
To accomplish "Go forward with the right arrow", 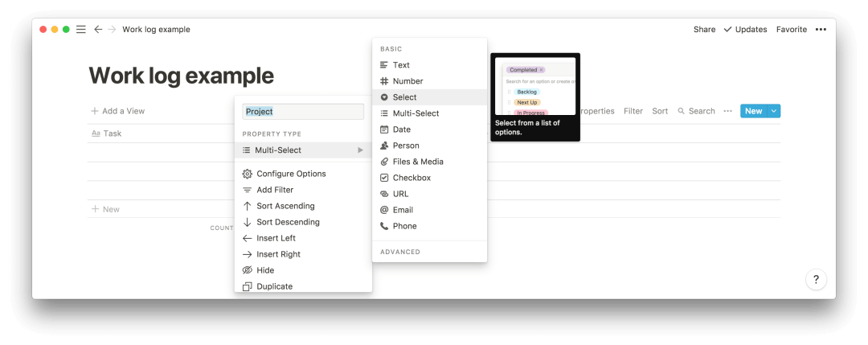I will [112, 29].
